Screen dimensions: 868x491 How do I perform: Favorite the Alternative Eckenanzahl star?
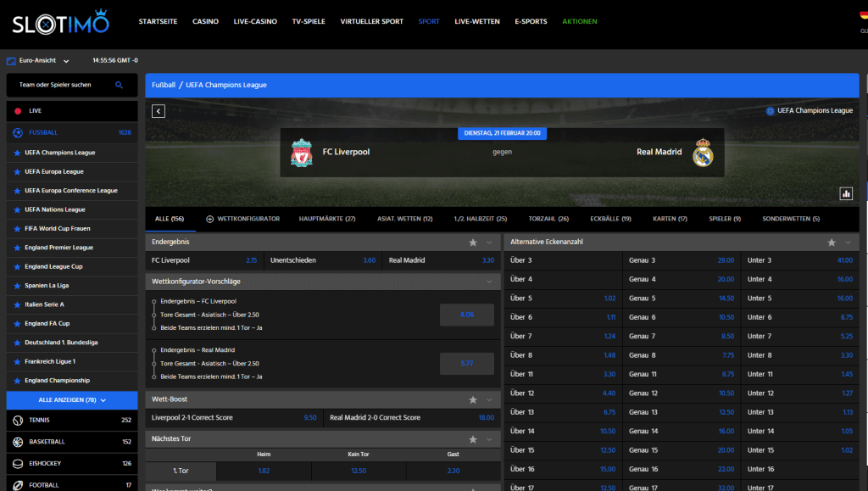[x=832, y=243]
